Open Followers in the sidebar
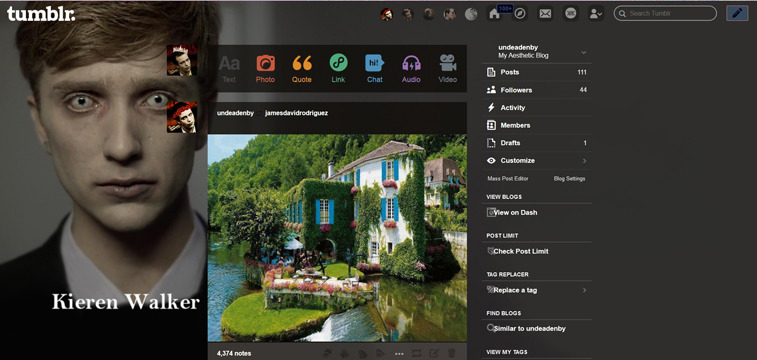The width and height of the screenshot is (757, 360). [536, 90]
